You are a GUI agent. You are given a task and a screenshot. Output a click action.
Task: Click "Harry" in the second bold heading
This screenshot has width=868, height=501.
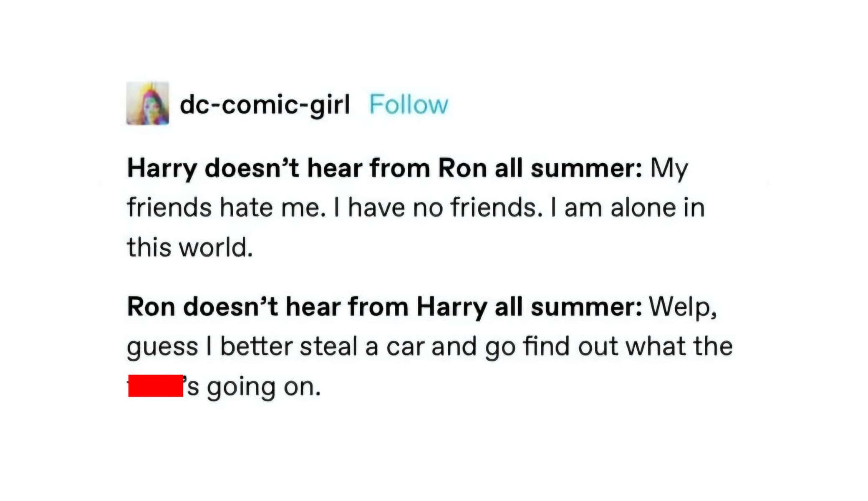coord(451,308)
